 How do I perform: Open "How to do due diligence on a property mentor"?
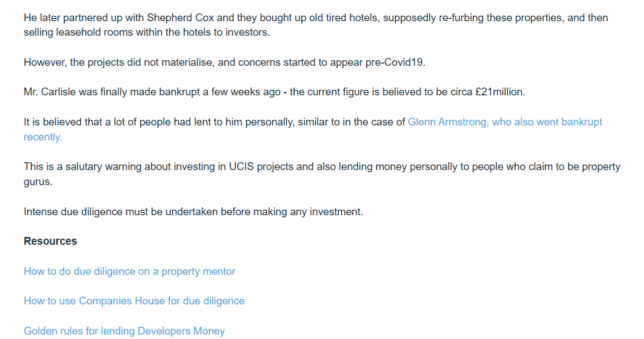click(x=129, y=272)
